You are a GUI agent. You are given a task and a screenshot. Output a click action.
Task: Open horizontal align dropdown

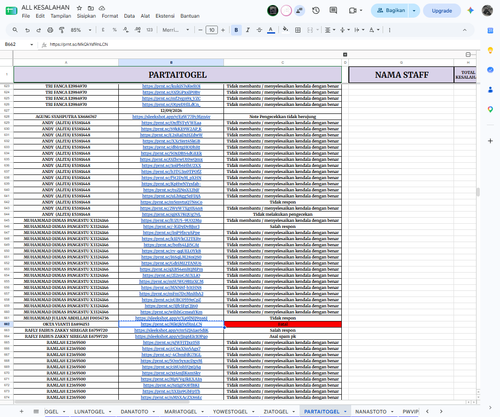(x=330, y=30)
